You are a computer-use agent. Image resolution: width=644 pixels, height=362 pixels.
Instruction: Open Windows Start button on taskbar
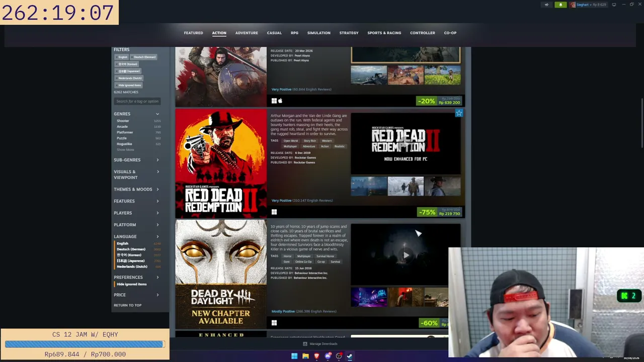294,356
